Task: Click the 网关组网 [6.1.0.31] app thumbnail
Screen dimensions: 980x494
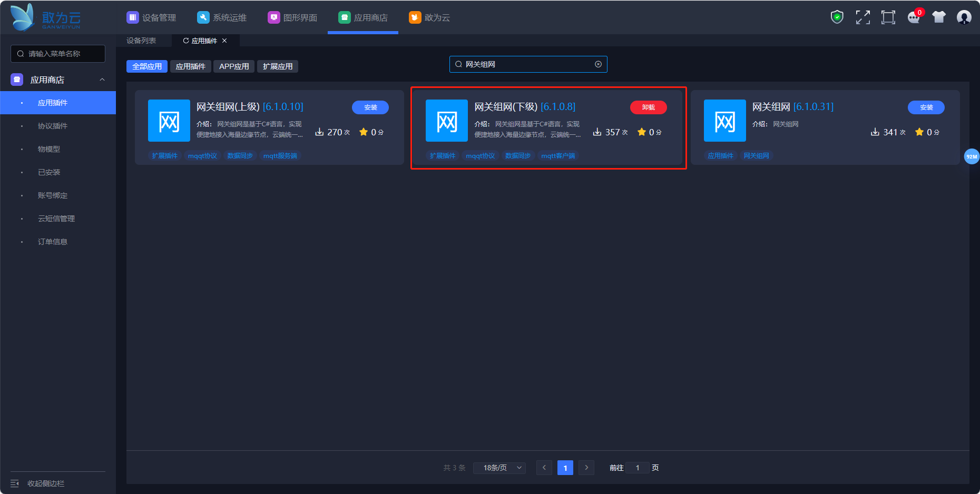Action: click(724, 121)
